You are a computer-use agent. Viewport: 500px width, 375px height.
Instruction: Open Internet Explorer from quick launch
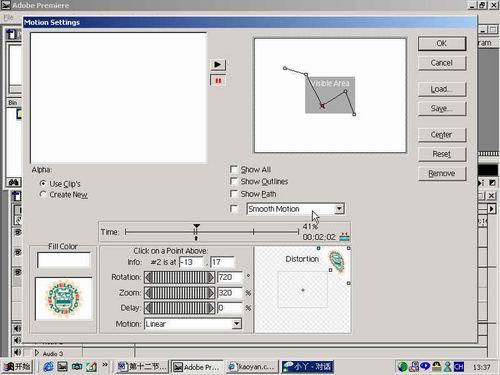[49, 366]
